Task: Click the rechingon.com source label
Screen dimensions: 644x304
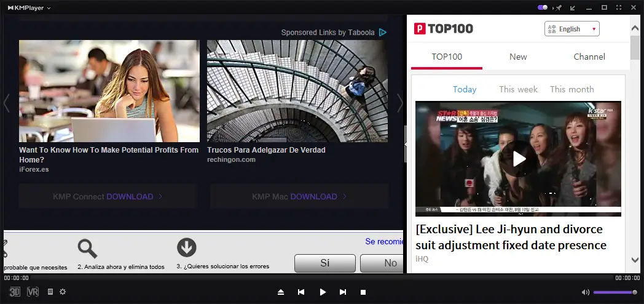Action: click(231, 159)
